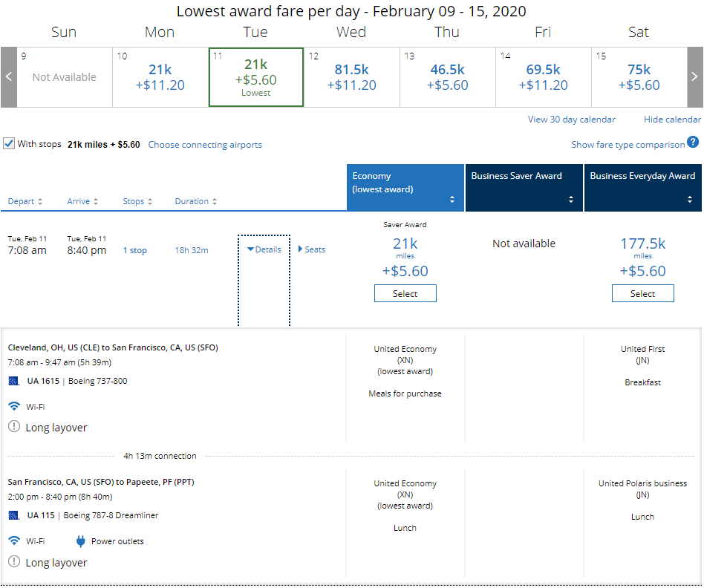
Task: Click Wi-Fi icon for flight UA 1615
Action: pos(14,406)
